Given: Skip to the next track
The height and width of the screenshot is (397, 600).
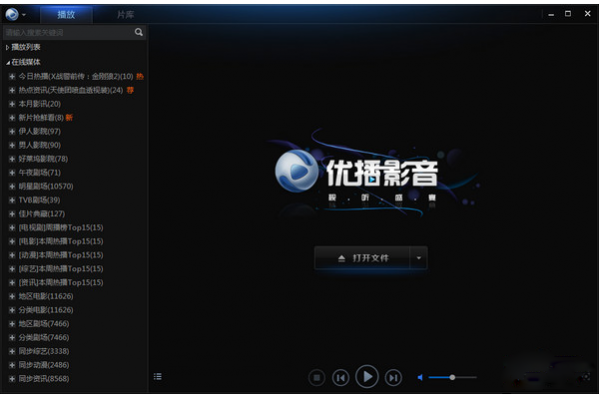Looking at the screenshot, I should tap(393, 378).
